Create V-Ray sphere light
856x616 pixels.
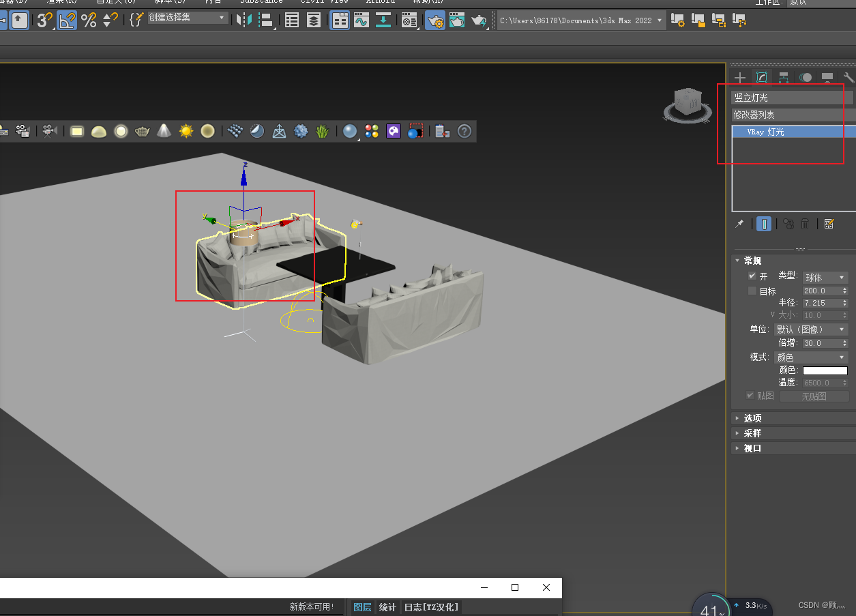[x=121, y=131]
